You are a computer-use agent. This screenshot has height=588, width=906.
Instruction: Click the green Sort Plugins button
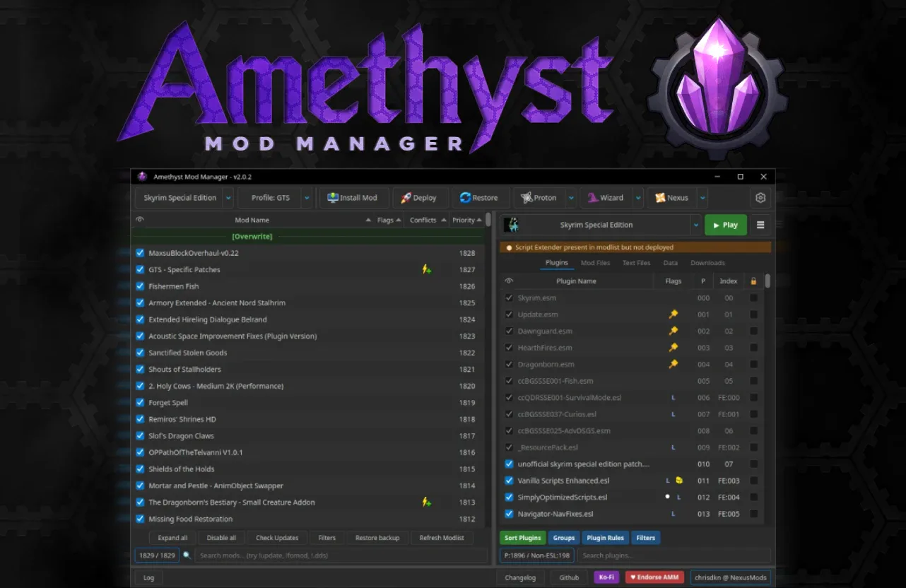coord(522,538)
